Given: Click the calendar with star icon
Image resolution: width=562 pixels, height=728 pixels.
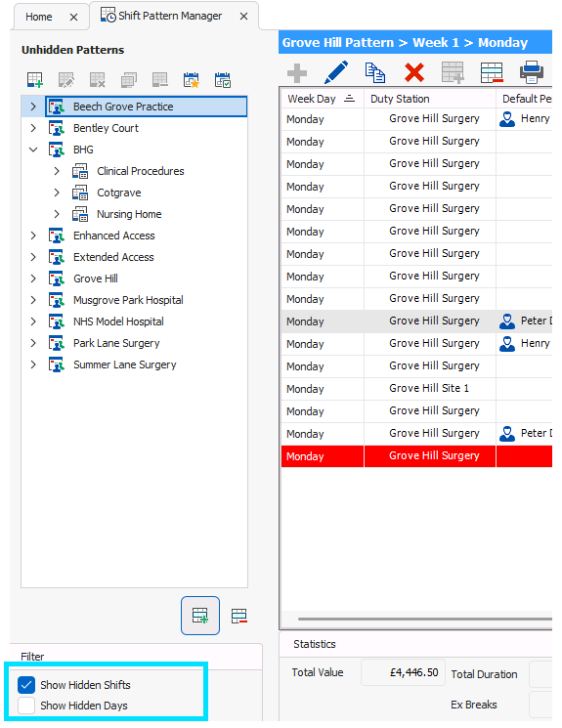Looking at the screenshot, I should [x=191, y=80].
